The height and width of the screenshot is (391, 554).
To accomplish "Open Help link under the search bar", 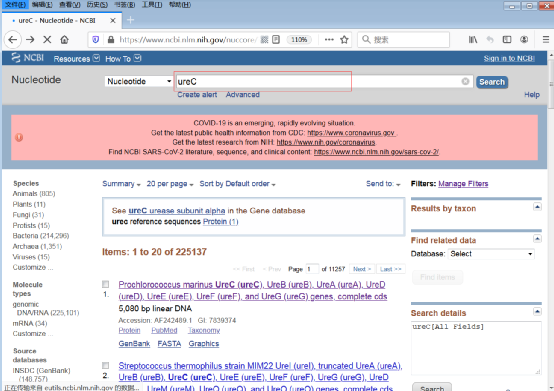I will tap(532, 95).
